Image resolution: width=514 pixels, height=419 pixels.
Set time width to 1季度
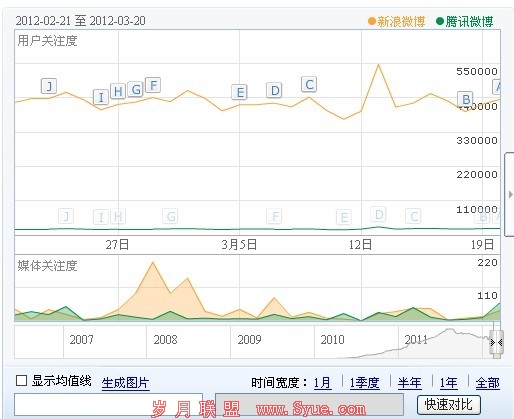(x=364, y=383)
